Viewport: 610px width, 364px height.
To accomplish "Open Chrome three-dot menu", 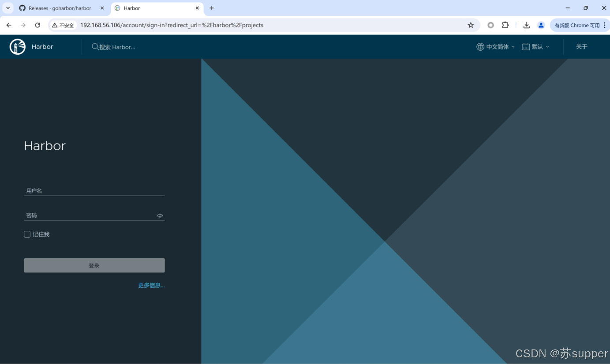I will click(x=605, y=25).
